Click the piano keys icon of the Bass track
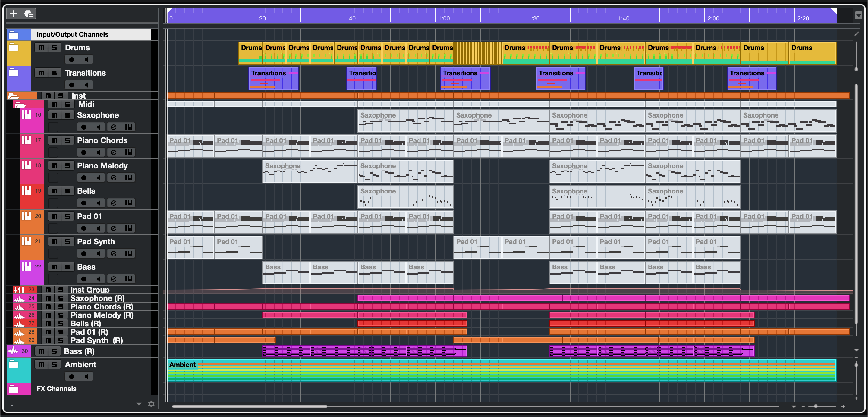 coord(26,266)
